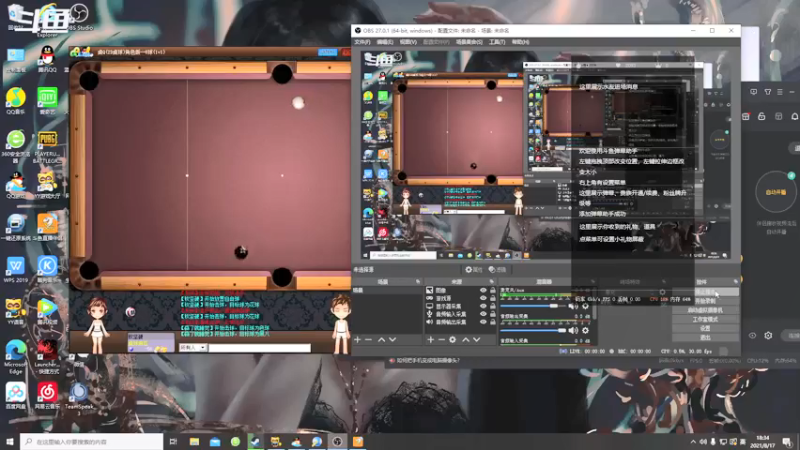Viewport: 800px width, 450px height.
Task: Open transition settings gear in 转场特效 panel
Action: (662, 292)
